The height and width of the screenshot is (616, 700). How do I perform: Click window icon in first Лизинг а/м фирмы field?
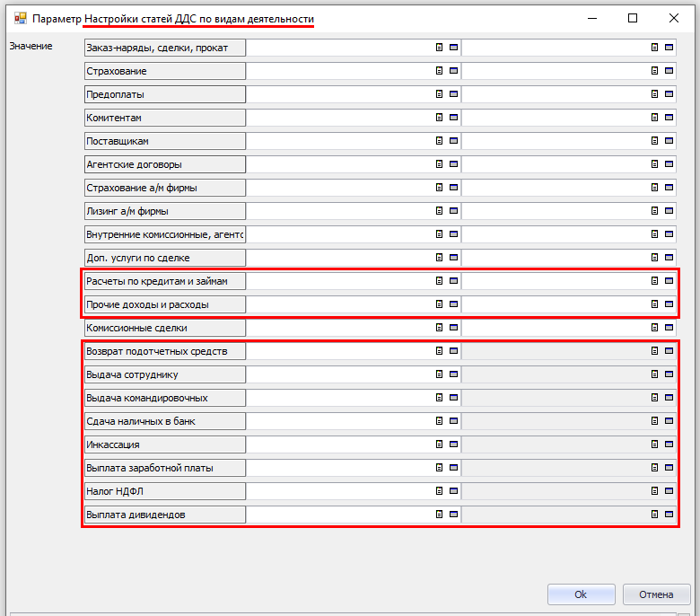point(453,211)
